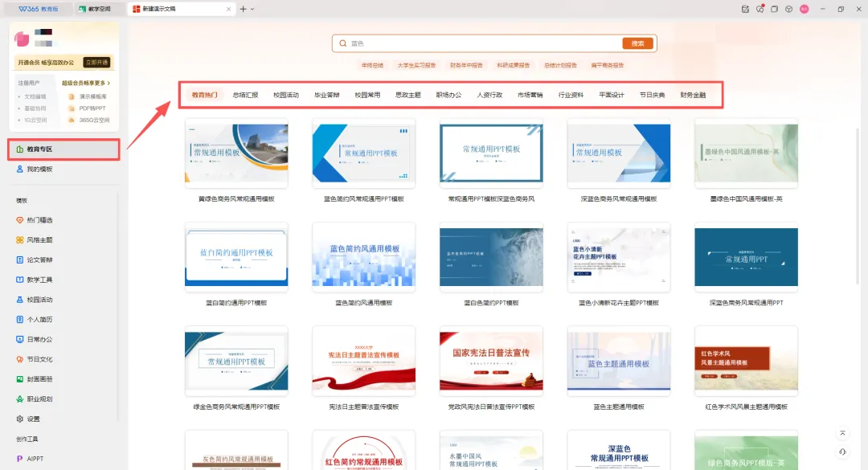The image size is (868, 470).
Task: Switch to the 毕业答辩 tab
Action: point(326,95)
